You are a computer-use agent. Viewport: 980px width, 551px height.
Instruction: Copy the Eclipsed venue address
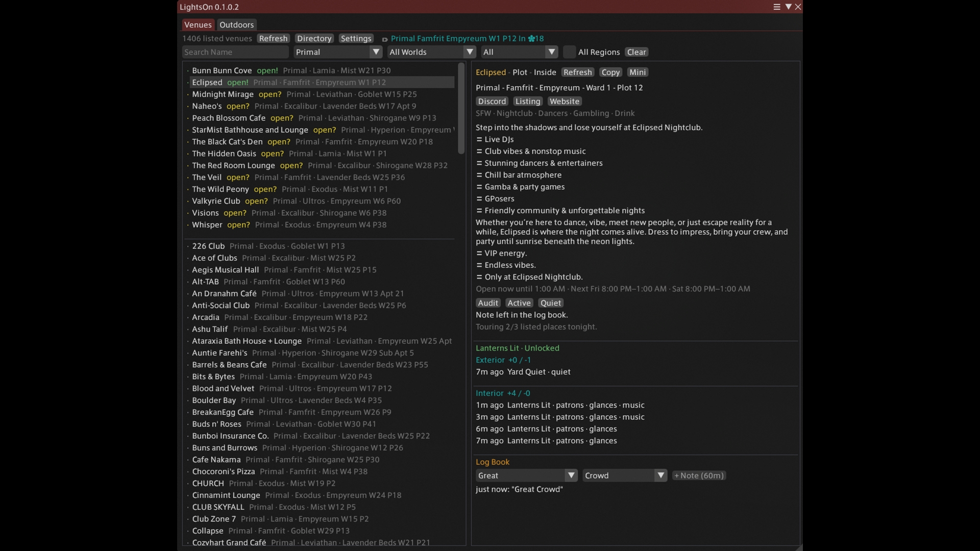(610, 72)
